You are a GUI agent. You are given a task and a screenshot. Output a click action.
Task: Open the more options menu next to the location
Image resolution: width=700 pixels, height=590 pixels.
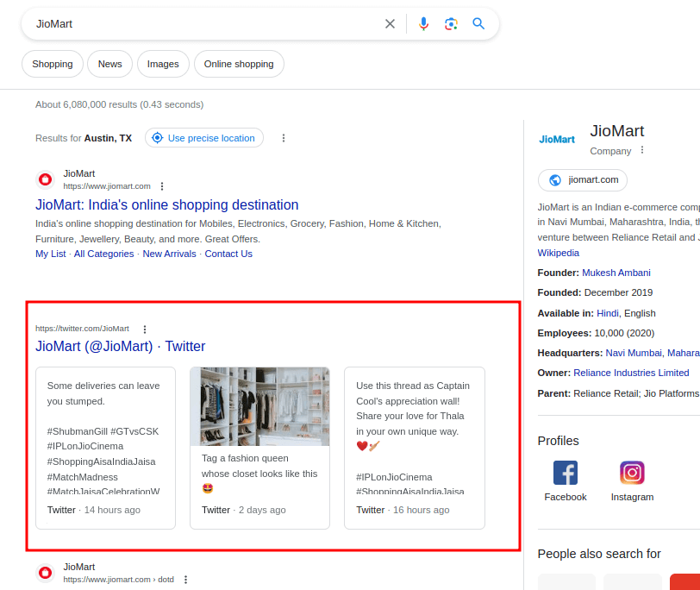[x=284, y=138]
